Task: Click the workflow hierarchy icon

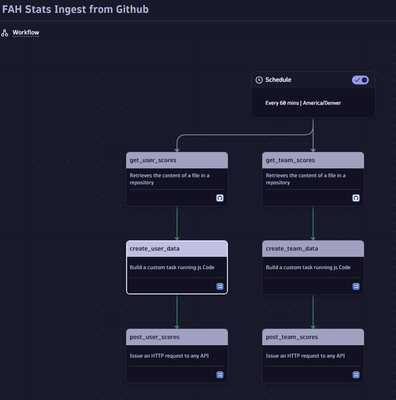Action: (x=5, y=33)
